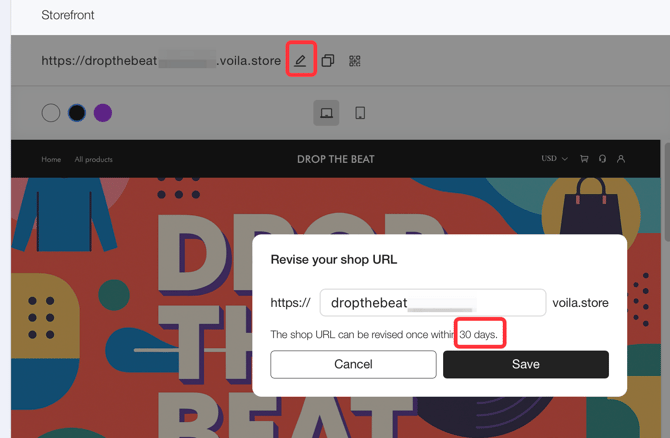Open All products in store navigation
This screenshot has width=670, height=438.
point(93,159)
